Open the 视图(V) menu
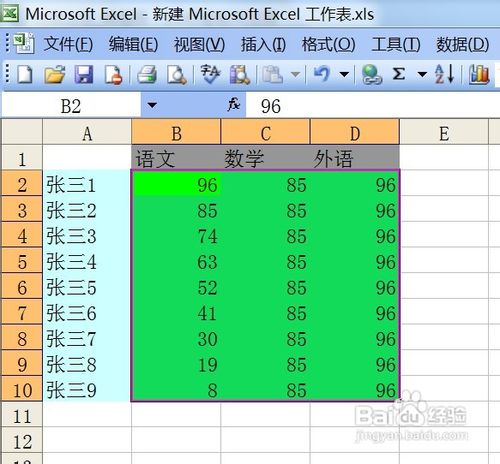This screenshot has height=464, width=500. (x=199, y=44)
